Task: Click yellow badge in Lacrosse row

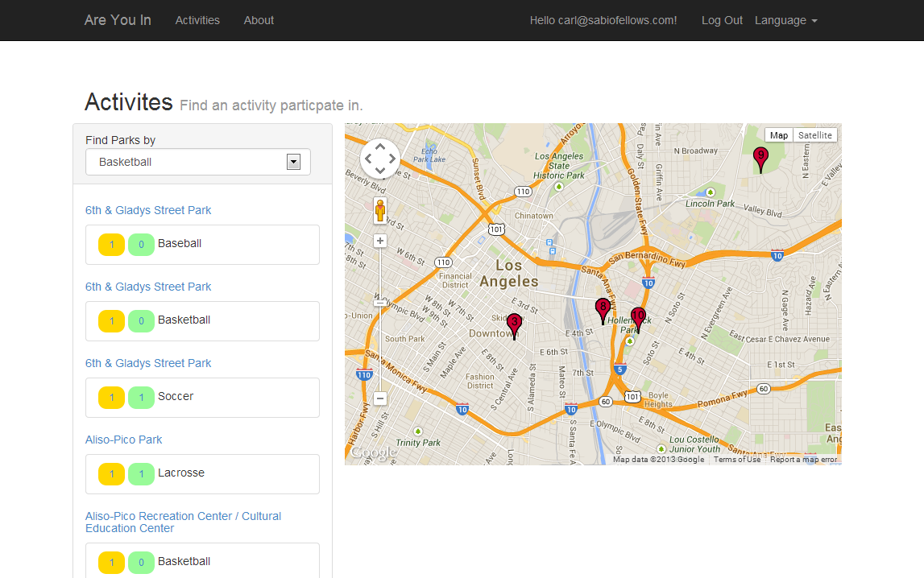Action: pos(111,474)
